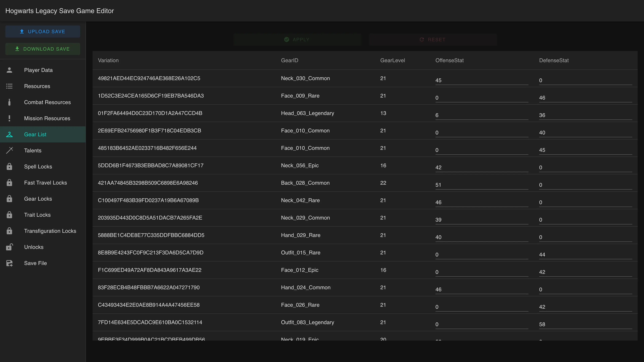Click the Talents magic wand icon
Image resolution: width=644 pixels, height=362 pixels.
pyautogui.click(x=9, y=150)
